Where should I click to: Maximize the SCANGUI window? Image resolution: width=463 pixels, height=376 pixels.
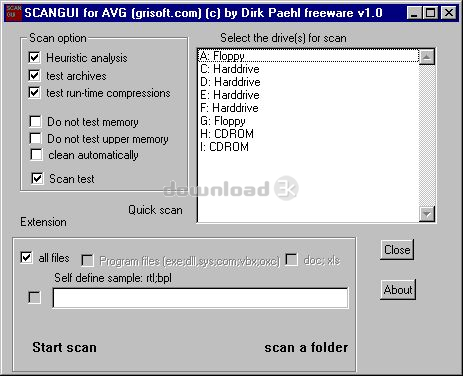430,13
